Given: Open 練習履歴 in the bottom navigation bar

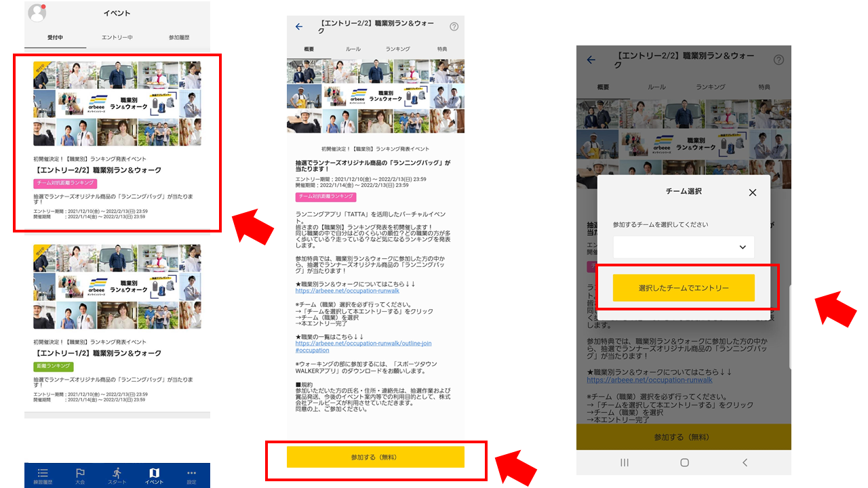Looking at the screenshot, I should point(43,476).
